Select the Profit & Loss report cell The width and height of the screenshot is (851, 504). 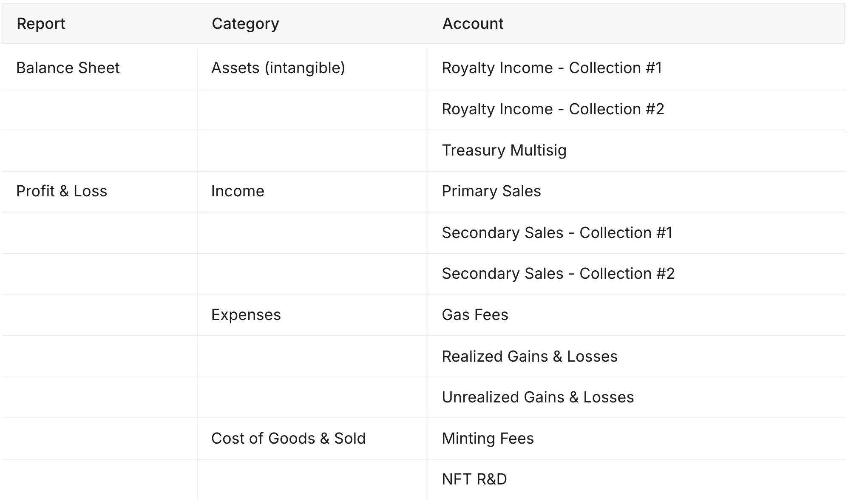[x=62, y=191]
